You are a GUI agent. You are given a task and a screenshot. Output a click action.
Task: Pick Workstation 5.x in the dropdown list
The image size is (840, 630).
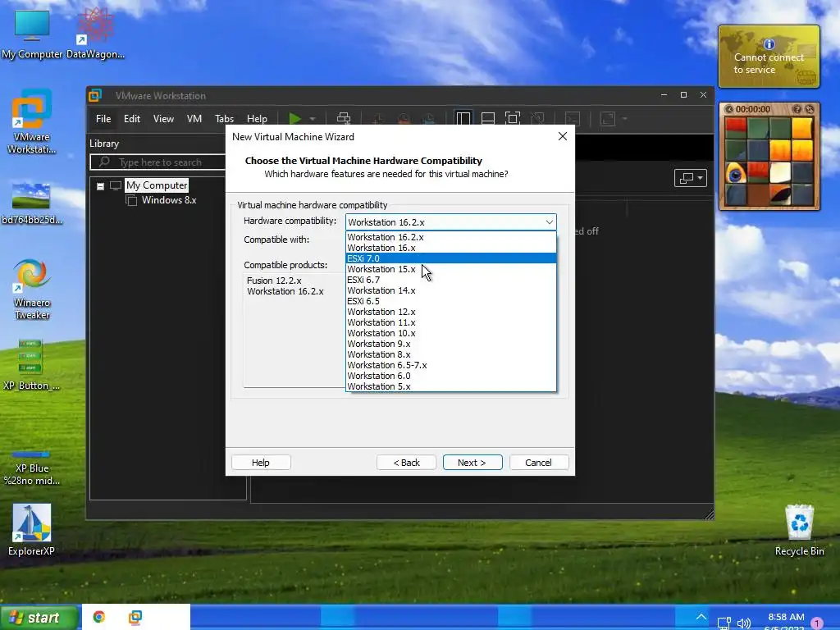[x=451, y=386]
